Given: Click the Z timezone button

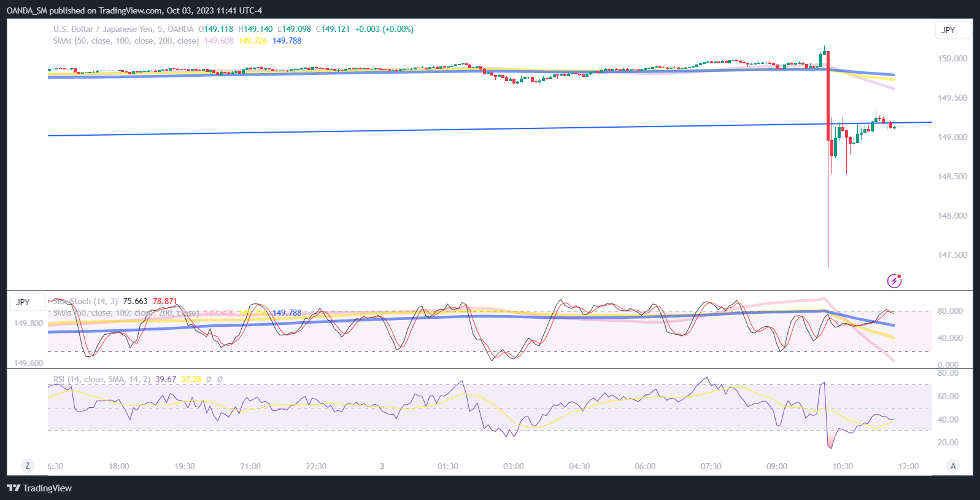Looking at the screenshot, I should (27, 466).
